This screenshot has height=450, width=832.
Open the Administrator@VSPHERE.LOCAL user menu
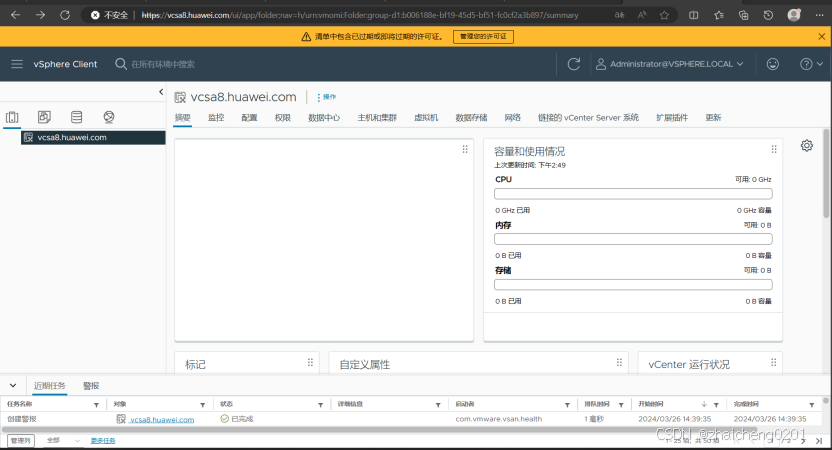(x=670, y=64)
